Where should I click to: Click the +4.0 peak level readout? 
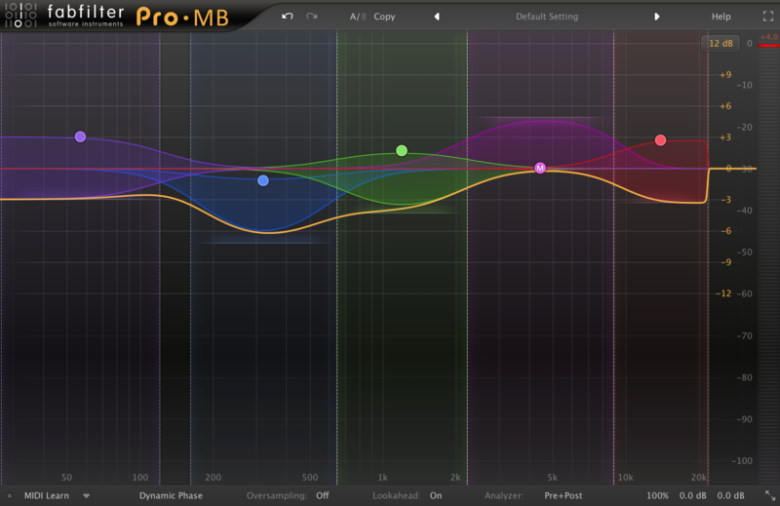769,37
